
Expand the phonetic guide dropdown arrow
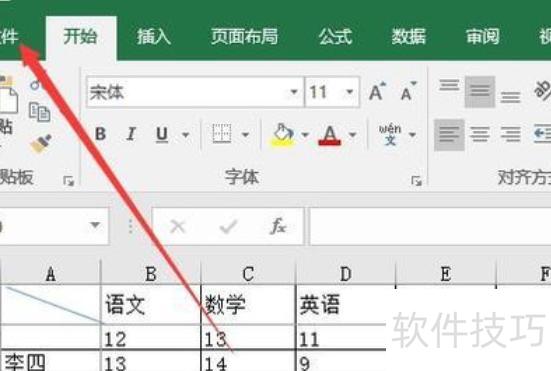click(x=413, y=134)
